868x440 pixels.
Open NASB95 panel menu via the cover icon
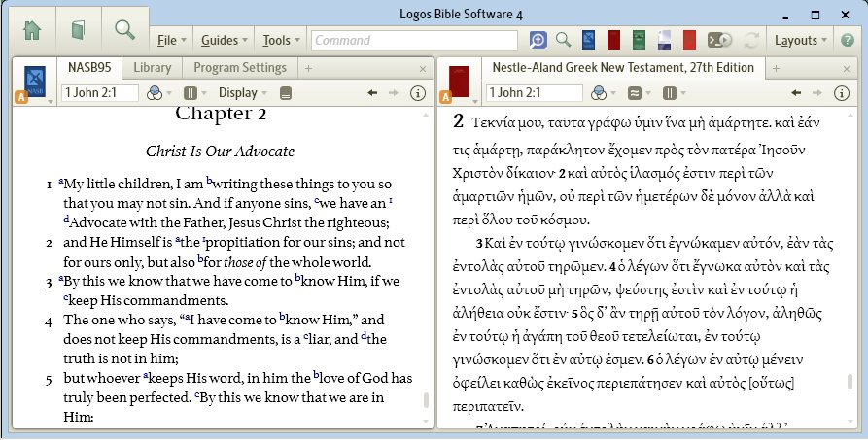(35, 82)
